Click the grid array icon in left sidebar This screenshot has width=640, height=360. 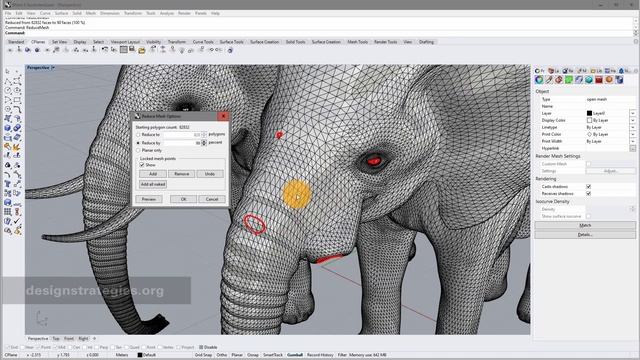8,212
